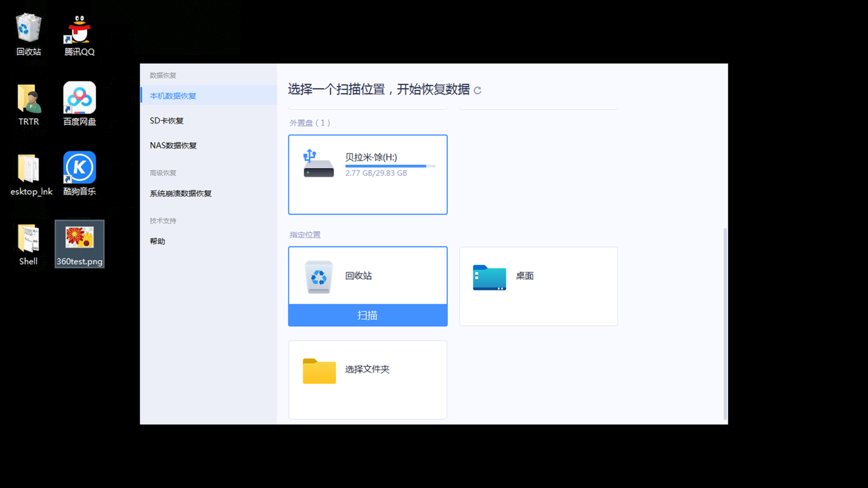The height and width of the screenshot is (488, 868).
Task: Select the 360test.png file thumbnail
Action: pos(80,244)
